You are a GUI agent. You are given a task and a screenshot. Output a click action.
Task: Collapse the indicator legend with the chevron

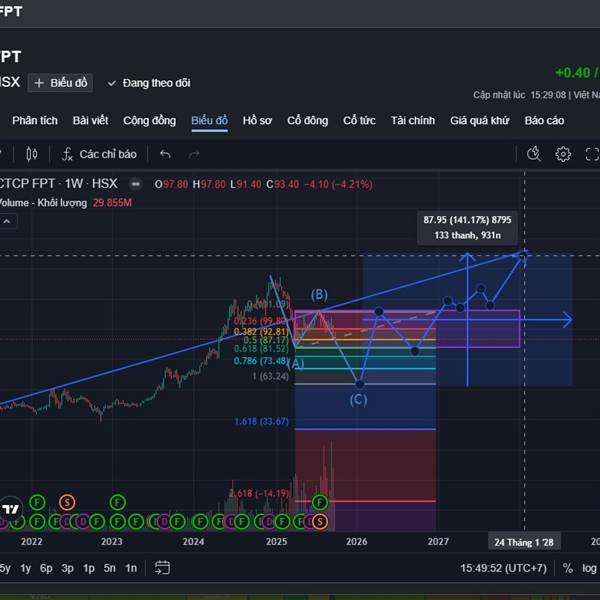pyautogui.click(x=7, y=221)
